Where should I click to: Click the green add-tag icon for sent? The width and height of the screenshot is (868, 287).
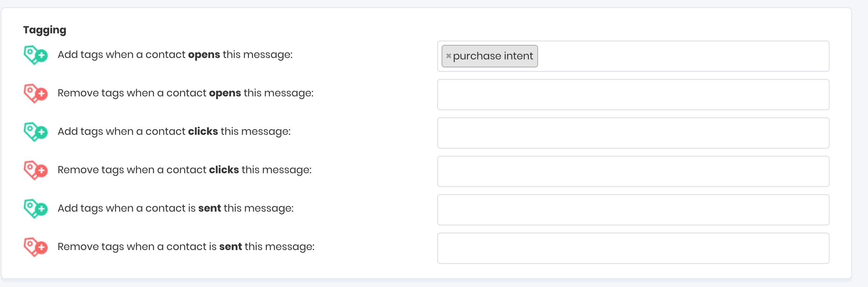point(35,209)
